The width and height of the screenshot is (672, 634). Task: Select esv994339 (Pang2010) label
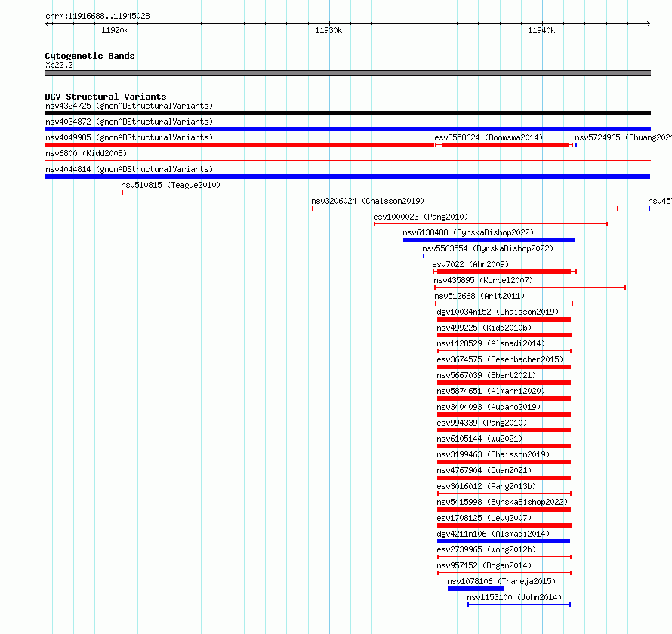482,423
